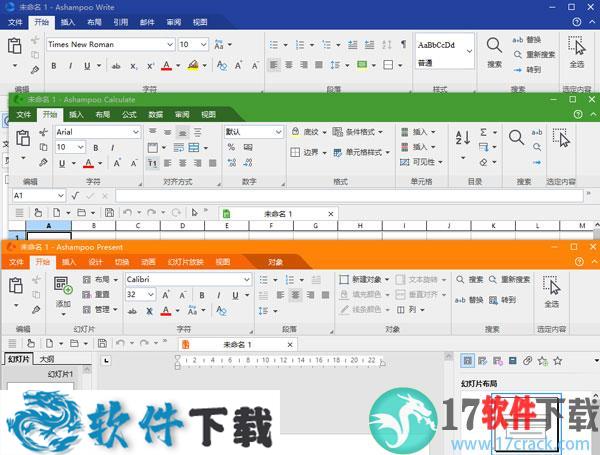Click the 替换 replace button in Write
This screenshot has width=600, height=455.
pyautogui.click(x=527, y=40)
